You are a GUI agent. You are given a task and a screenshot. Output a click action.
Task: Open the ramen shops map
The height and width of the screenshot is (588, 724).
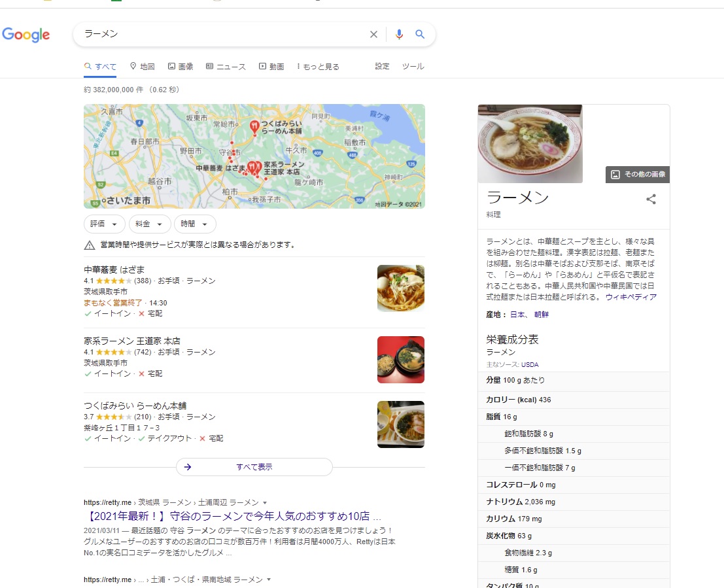(254, 156)
